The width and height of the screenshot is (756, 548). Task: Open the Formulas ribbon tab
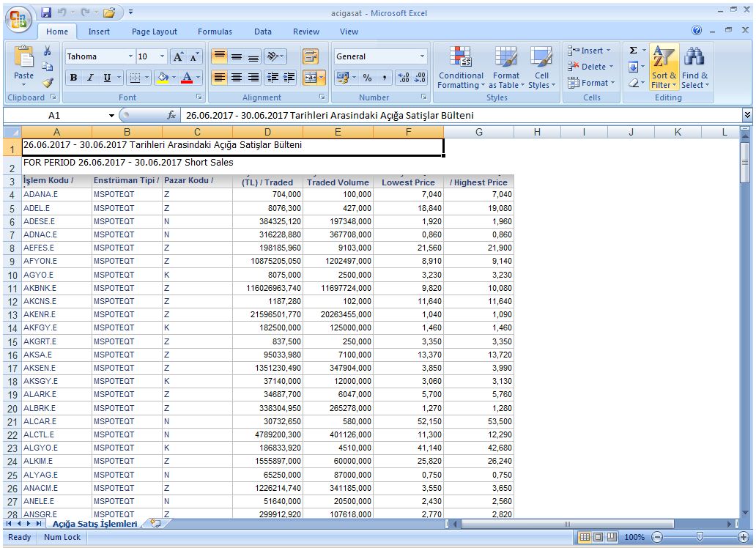215,32
